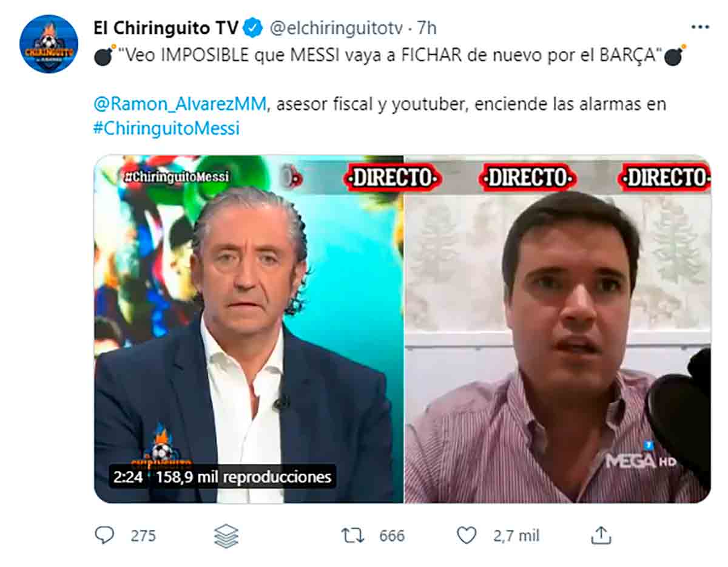This screenshot has height=567, width=728.
Task: Play the video showing the grey-haired presenter
Action: coord(249,329)
